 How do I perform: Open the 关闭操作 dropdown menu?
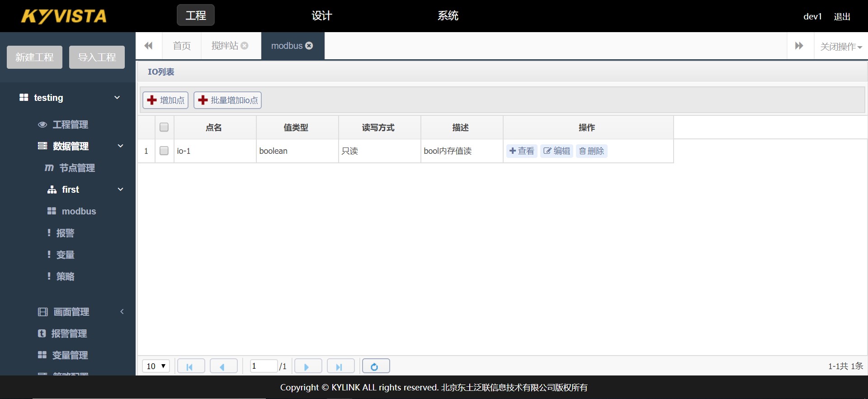tap(841, 47)
